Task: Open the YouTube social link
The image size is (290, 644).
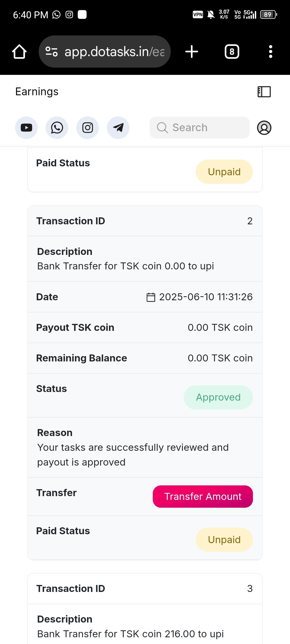Action: (26, 128)
